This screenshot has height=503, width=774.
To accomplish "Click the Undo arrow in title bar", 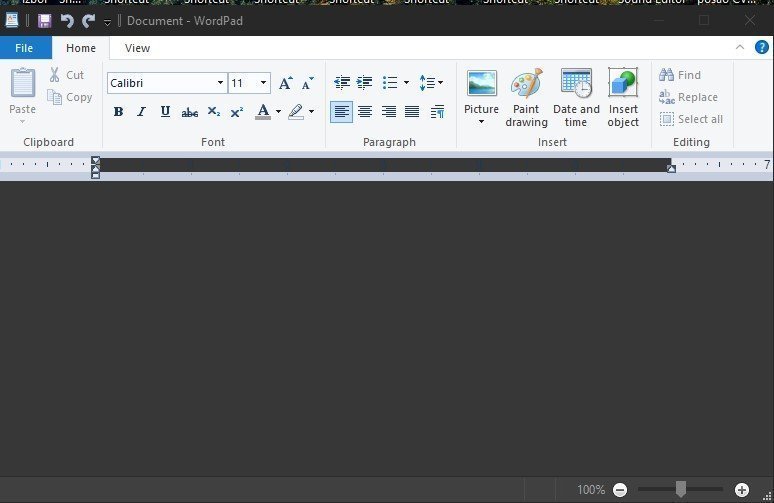I will click(67, 21).
